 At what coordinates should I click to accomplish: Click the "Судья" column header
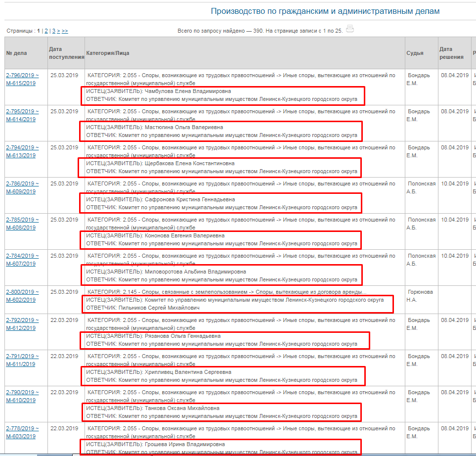415,53
